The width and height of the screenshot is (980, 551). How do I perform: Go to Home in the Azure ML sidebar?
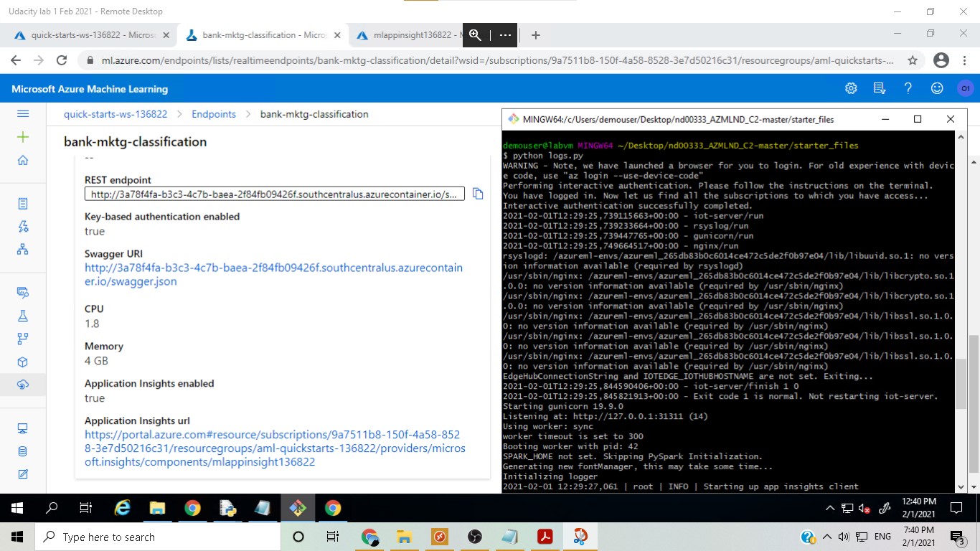point(23,161)
